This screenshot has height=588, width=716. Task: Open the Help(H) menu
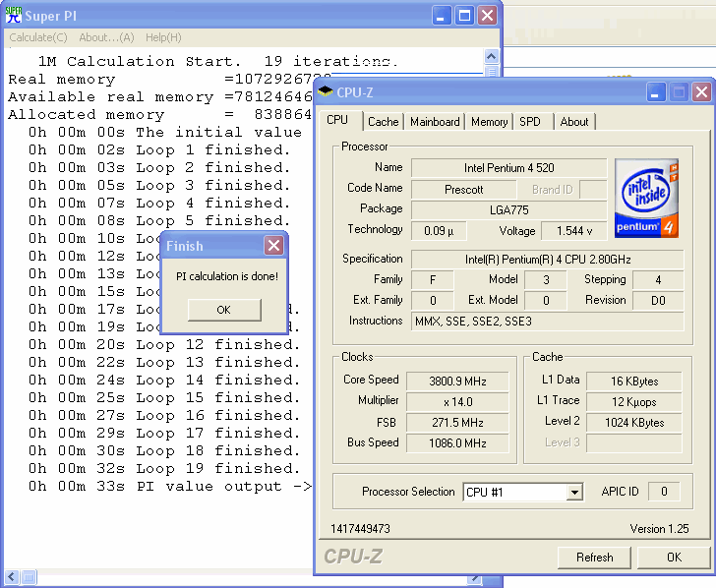pos(163,37)
